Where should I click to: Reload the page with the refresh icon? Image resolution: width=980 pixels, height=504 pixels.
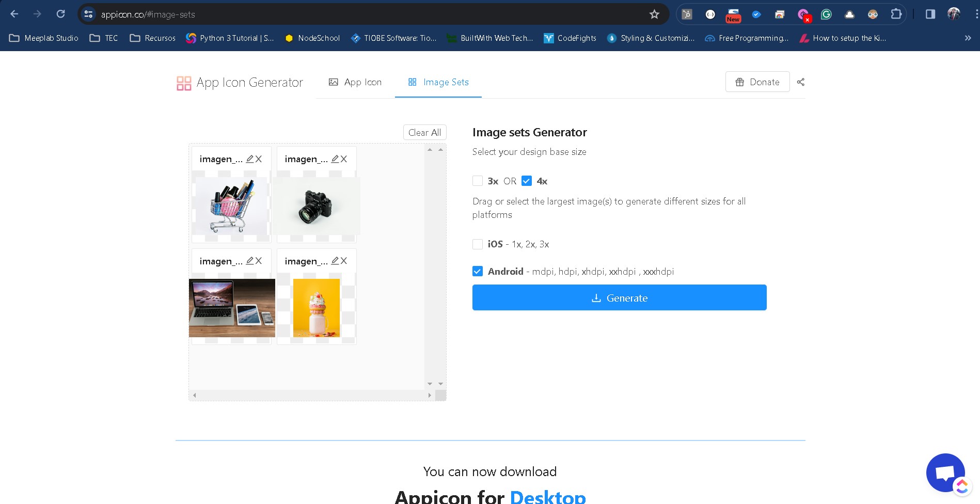tap(60, 14)
